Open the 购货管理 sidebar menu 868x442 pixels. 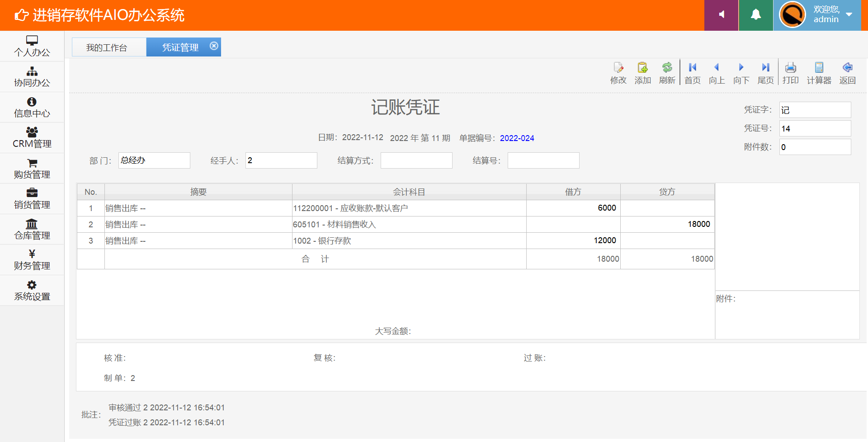click(32, 169)
